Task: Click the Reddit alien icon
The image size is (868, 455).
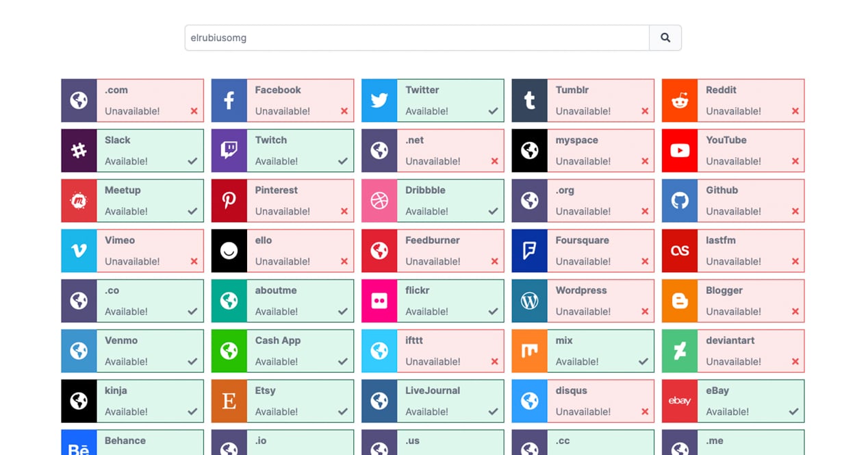Action: (x=679, y=100)
